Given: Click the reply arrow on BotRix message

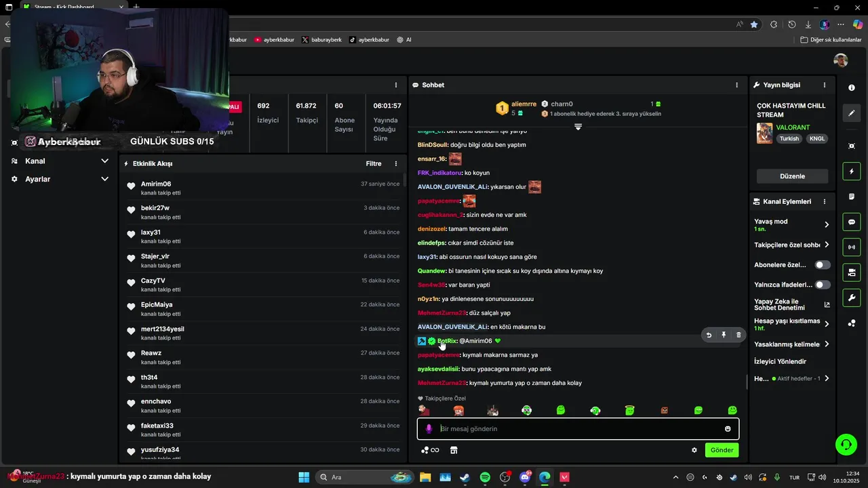Looking at the screenshot, I should pyautogui.click(x=709, y=335).
